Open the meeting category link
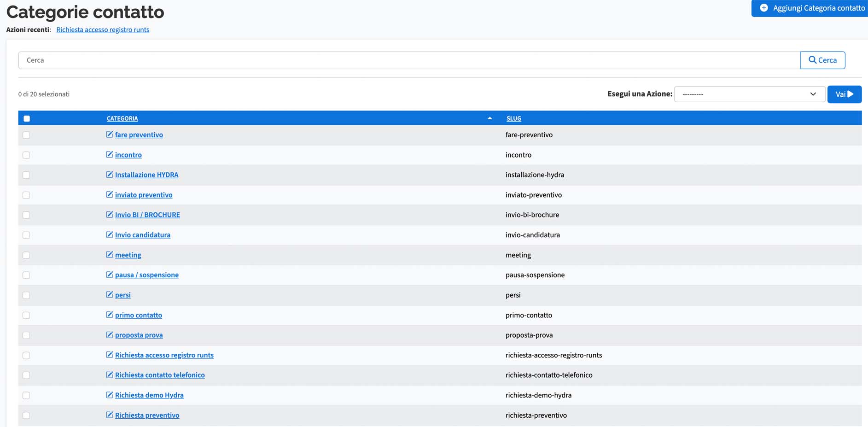The image size is (868, 427). [x=128, y=255]
